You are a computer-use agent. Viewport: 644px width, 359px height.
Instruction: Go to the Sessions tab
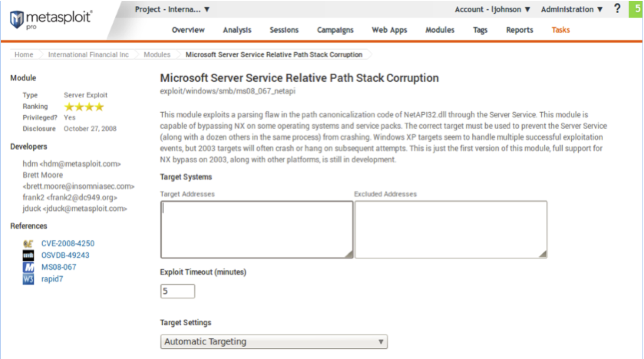[284, 30]
